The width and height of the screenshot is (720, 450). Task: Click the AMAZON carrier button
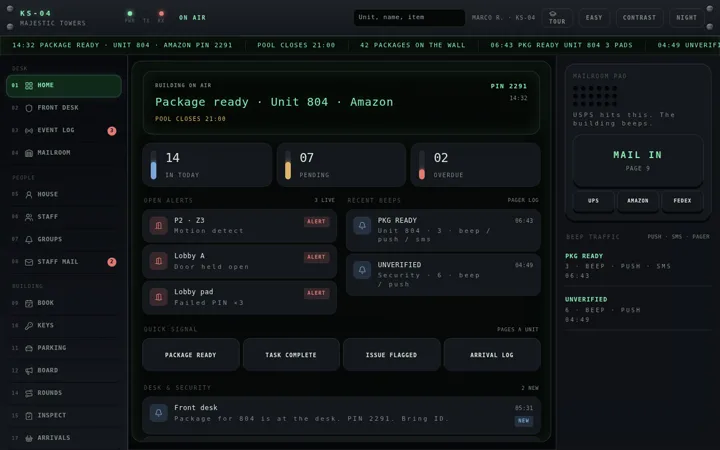638,201
